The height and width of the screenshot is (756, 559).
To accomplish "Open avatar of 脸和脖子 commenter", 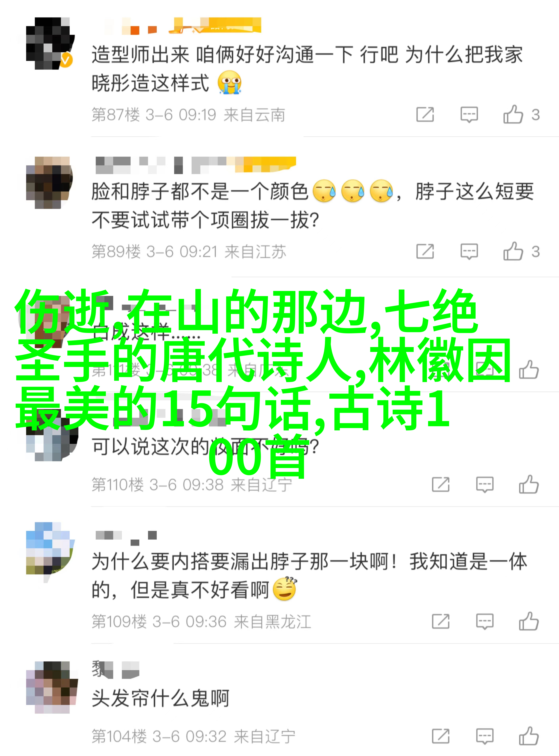I will [49, 182].
